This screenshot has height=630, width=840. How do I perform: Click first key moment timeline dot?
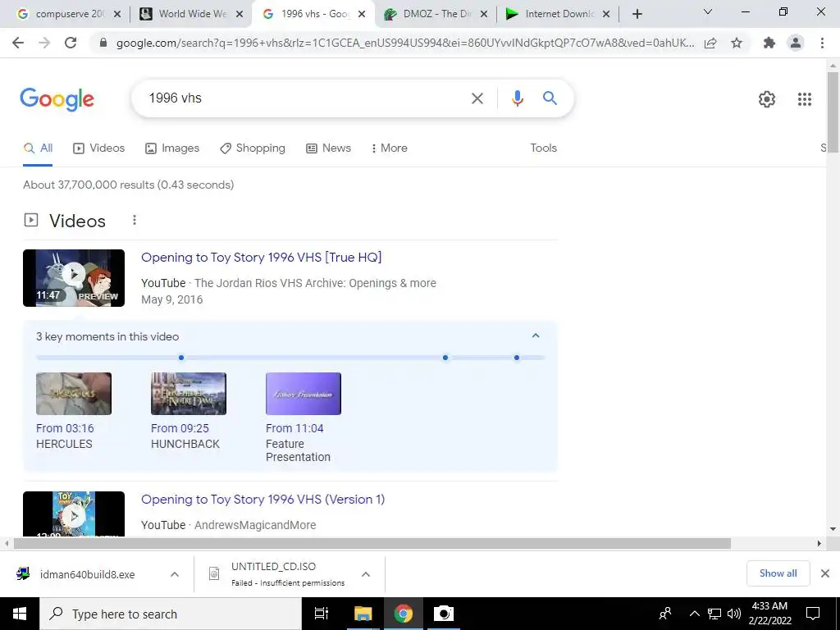(x=181, y=358)
